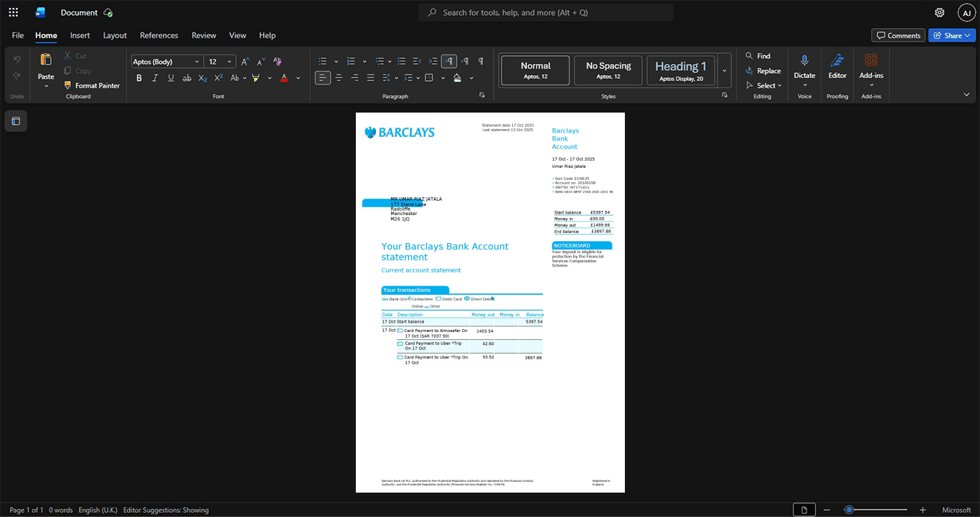Decrease paragraph indent
980x517 pixels.
point(417,62)
